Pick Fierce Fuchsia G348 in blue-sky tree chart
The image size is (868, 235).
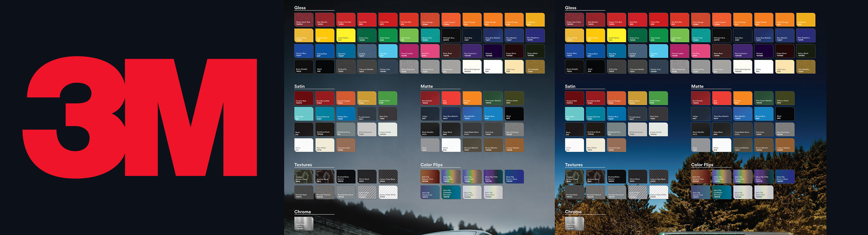click(x=680, y=51)
